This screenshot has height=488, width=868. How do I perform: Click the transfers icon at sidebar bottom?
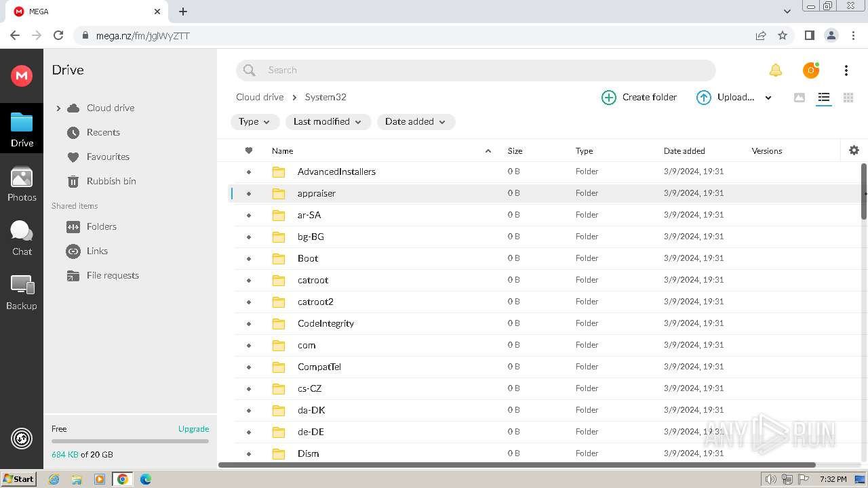22,439
